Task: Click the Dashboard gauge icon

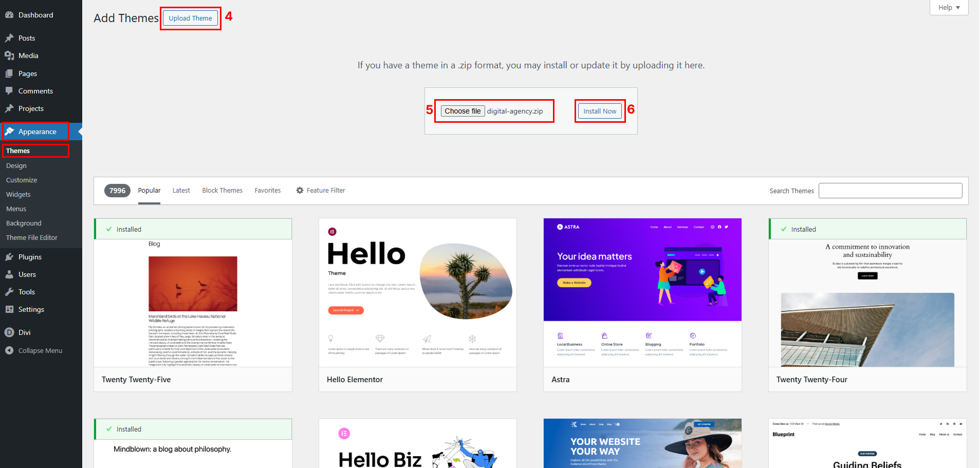Action: [x=9, y=15]
